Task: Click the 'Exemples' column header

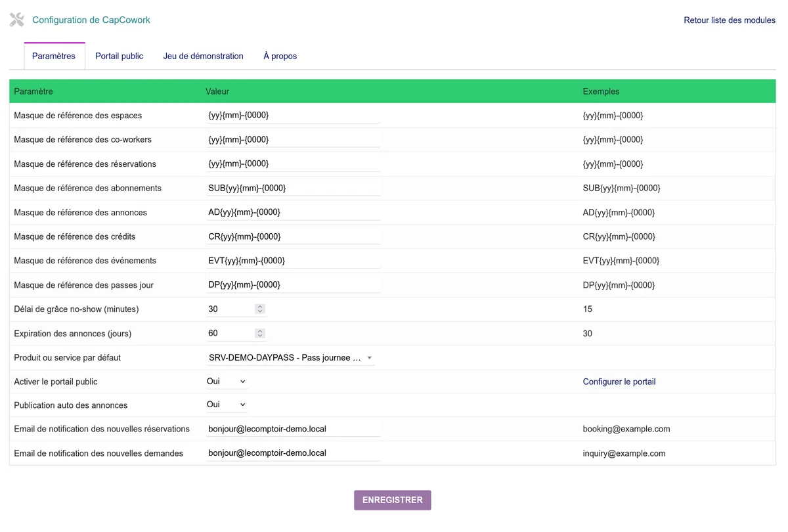Action: click(601, 91)
